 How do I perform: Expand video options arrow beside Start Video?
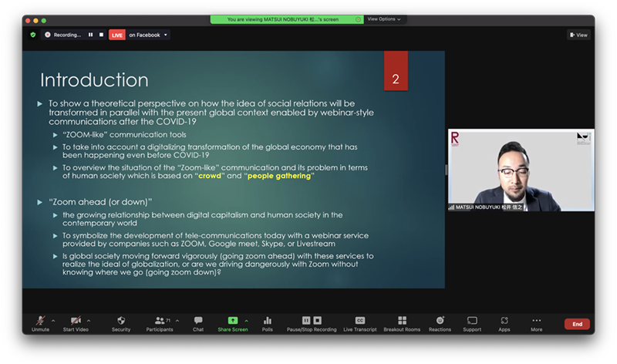(x=89, y=320)
